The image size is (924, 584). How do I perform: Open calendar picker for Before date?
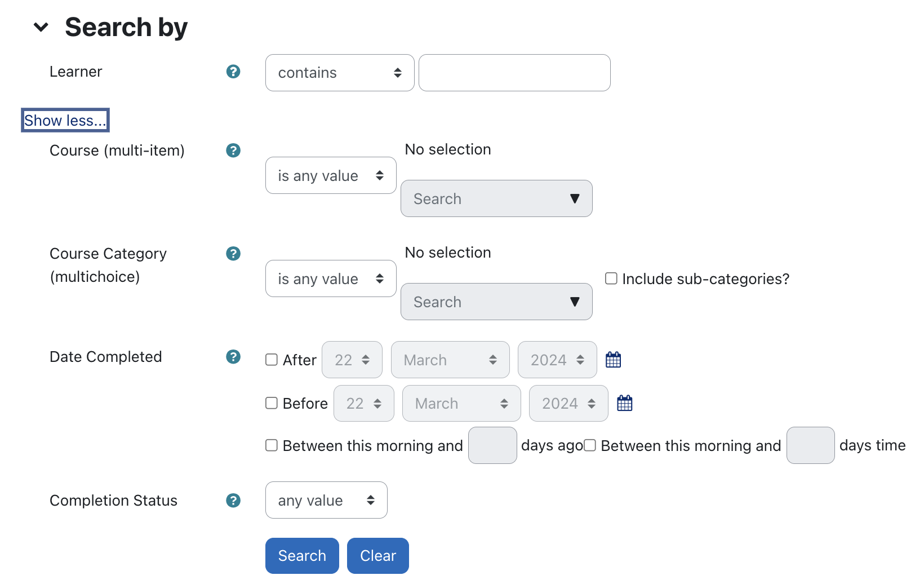point(624,403)
